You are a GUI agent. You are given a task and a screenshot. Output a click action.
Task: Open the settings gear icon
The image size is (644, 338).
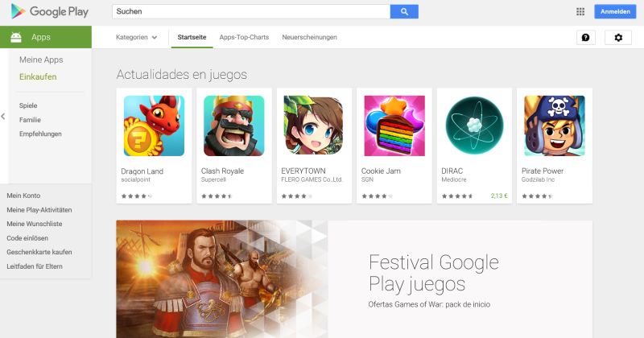(x=618, y=37)
